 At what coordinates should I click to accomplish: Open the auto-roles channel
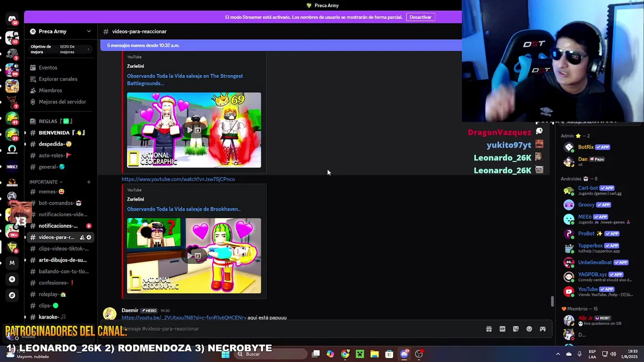pyautogui.click(x=55, y=155)
